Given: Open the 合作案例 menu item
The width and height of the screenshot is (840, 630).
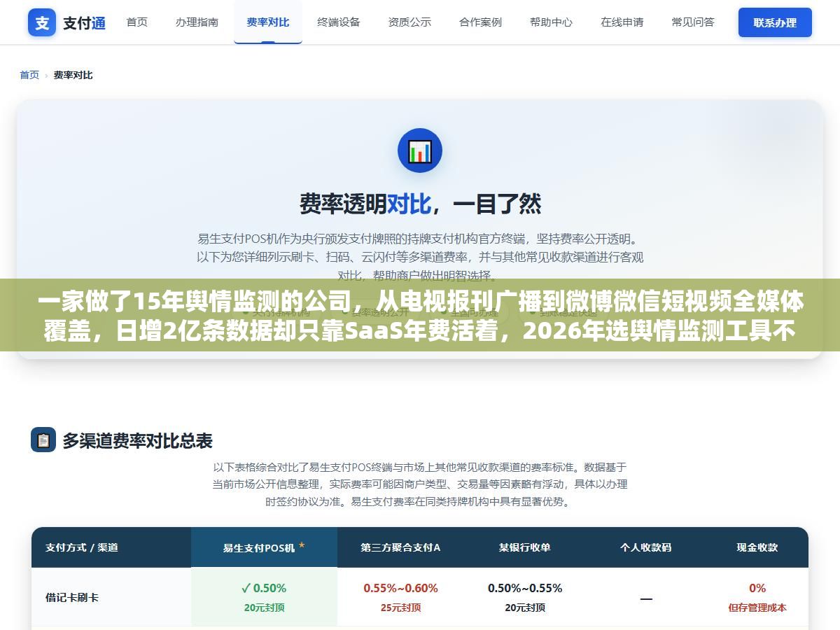Looking at the screenshot, I should coord(480,22).
